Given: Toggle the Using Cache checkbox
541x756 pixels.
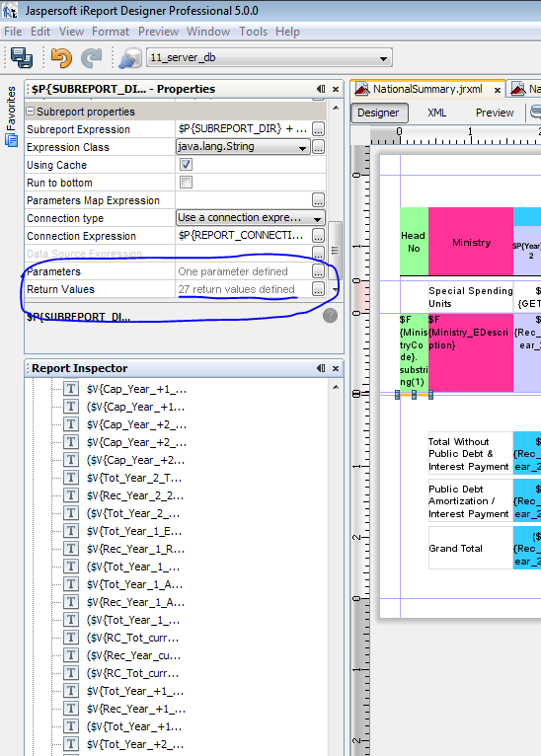Looking at the screenshot, I should tap(186, 165).
